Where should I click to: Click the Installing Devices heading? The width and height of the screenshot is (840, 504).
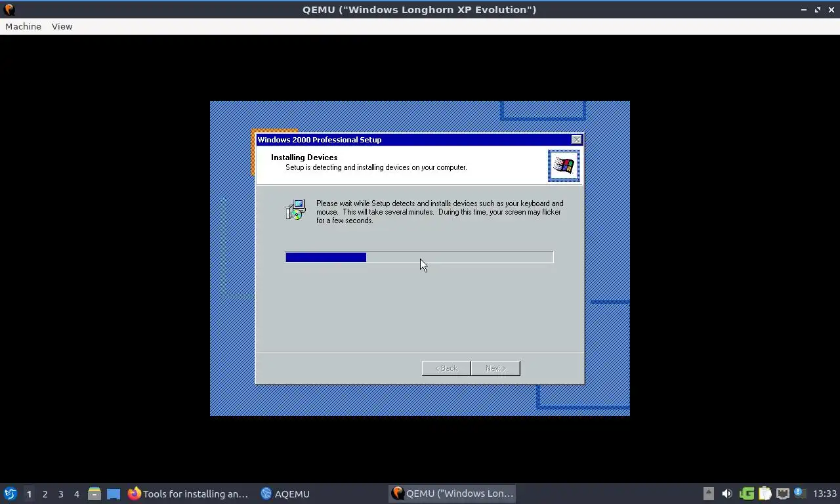(304, 157)
